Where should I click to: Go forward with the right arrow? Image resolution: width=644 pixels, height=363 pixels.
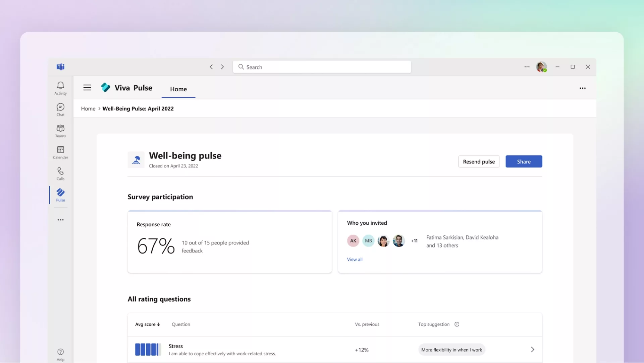pyautogui.click(x=222, y=67)
